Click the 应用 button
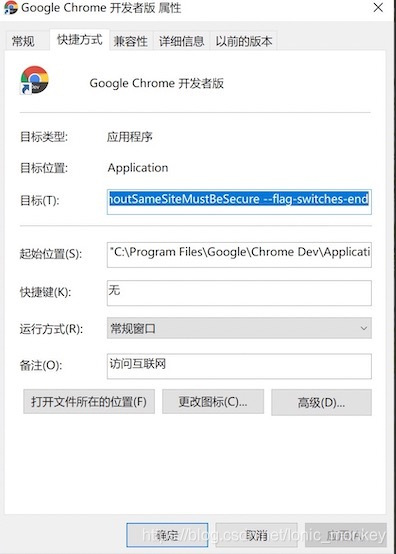The width and height of the screenshot is (396, 554). [x=346, y=535]
